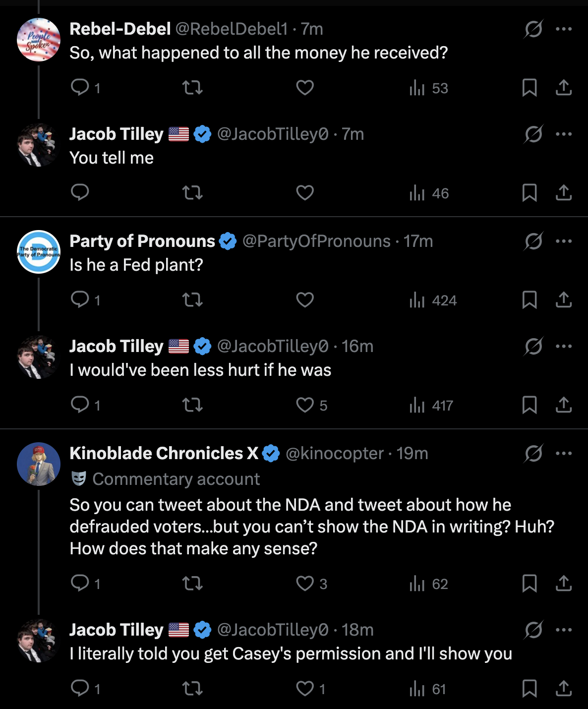This screenshot has width=588, height=709.
Task: View analytics showing 424 views
Action: (433, 300)
